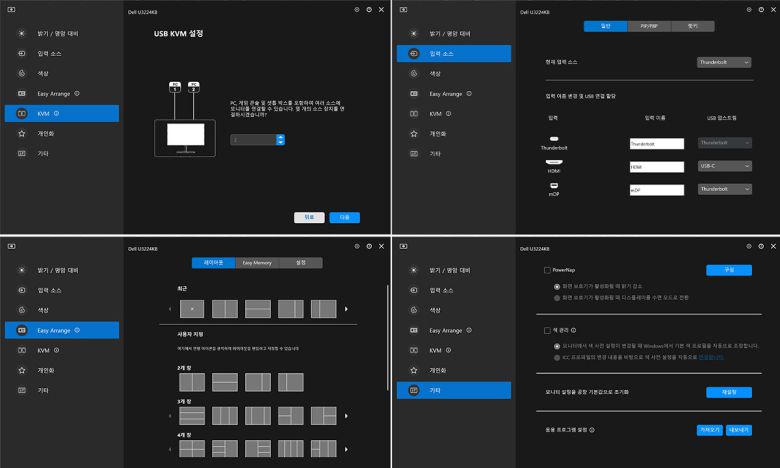Click Back (뒤로) button in USB KVM setup
The width and height of the screenshot is (780, 468).
pyautogui.click(x=309, y=217)
